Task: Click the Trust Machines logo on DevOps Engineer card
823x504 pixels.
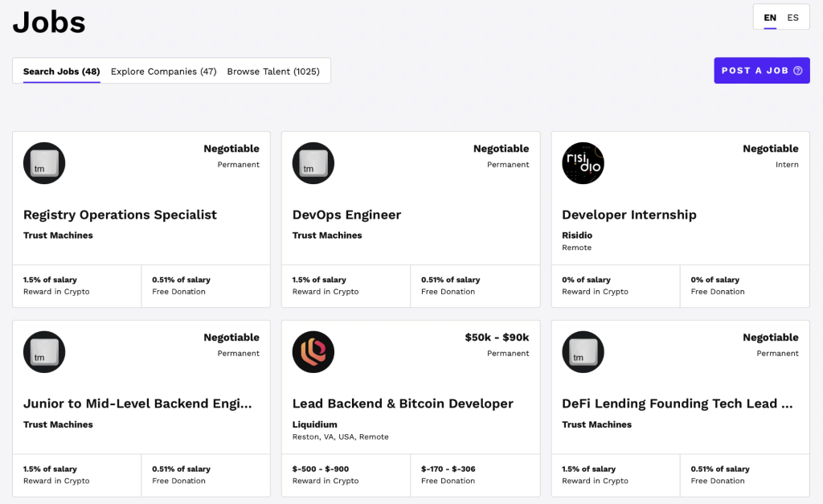Action: point(313,163)
